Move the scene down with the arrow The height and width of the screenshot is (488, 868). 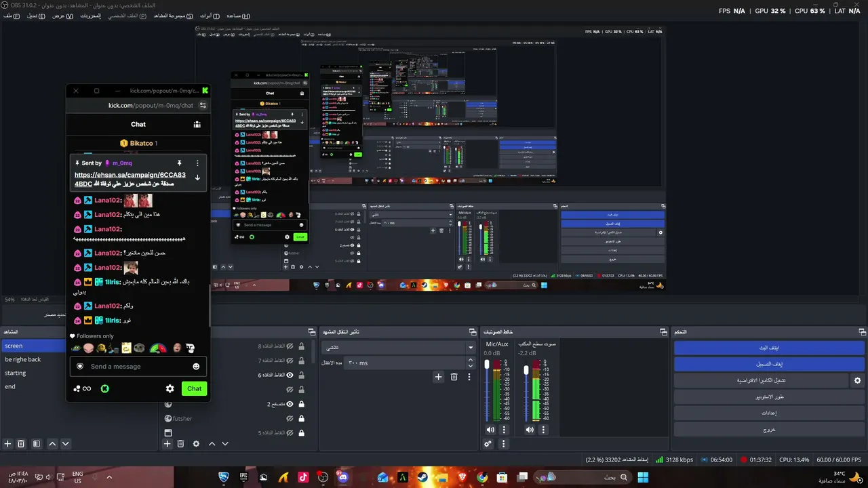pyautogui.click(x=66, y=444)
